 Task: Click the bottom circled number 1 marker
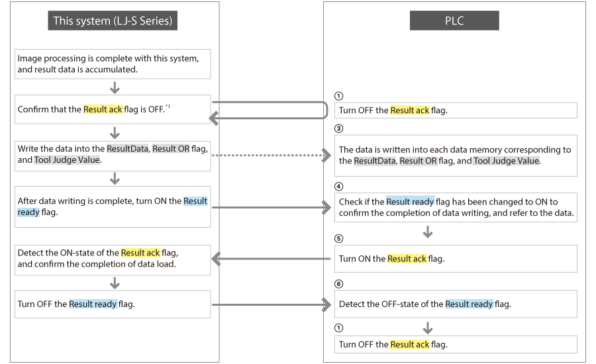click(339, 329)
